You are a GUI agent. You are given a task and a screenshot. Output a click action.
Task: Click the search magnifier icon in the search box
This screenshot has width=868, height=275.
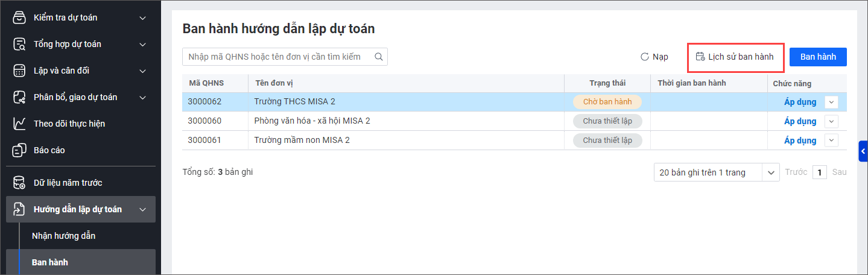(379, 57)
